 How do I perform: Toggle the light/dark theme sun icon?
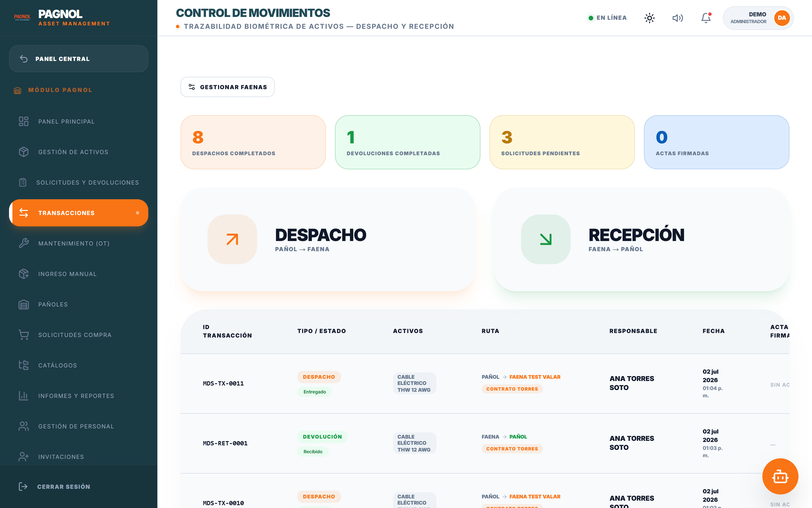pos(649,18)
